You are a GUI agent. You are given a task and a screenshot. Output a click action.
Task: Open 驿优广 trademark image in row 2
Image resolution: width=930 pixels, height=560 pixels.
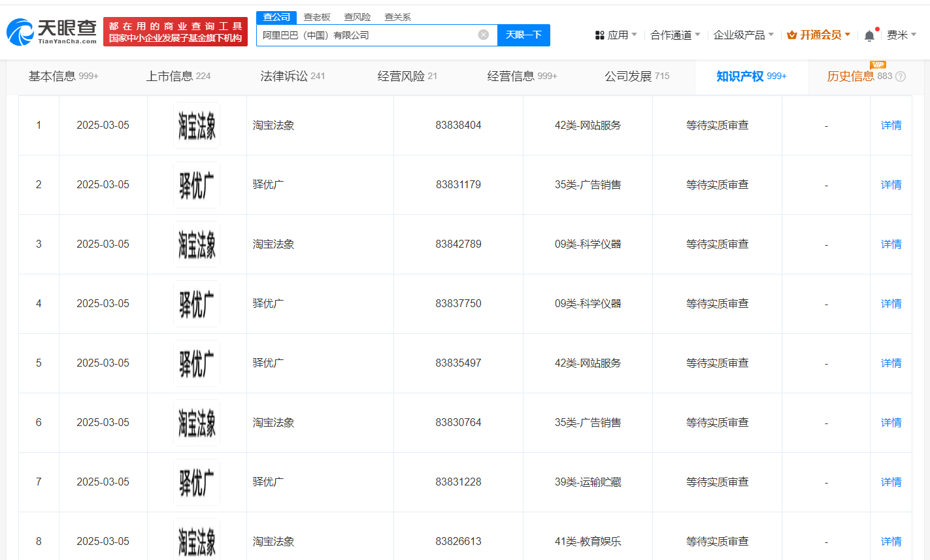(197, 185)
